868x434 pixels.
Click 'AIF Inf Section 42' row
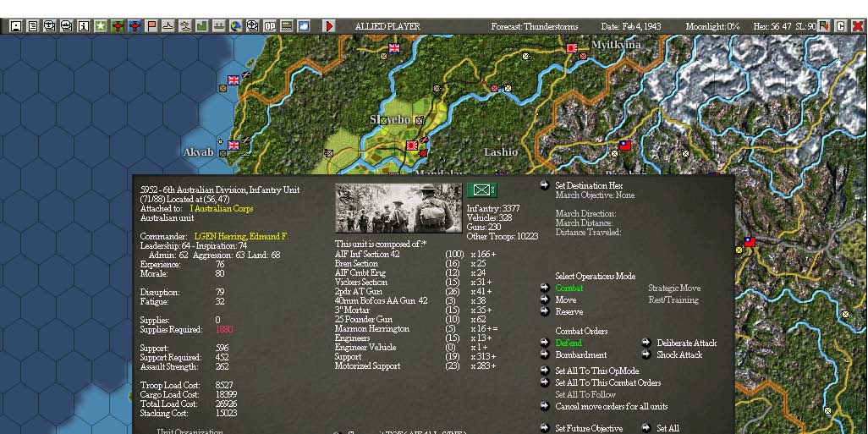(x=415, y=254)
